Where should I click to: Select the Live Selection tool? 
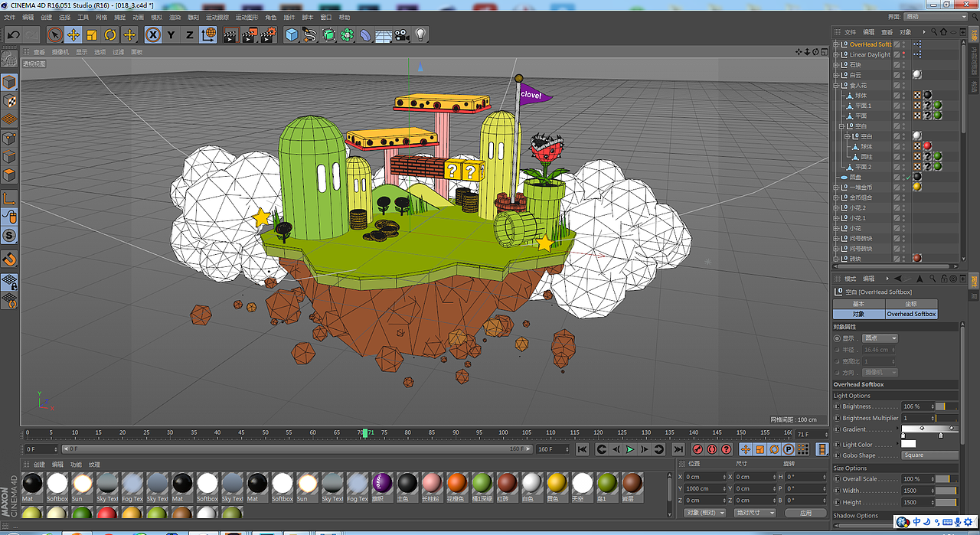[54, 34]
